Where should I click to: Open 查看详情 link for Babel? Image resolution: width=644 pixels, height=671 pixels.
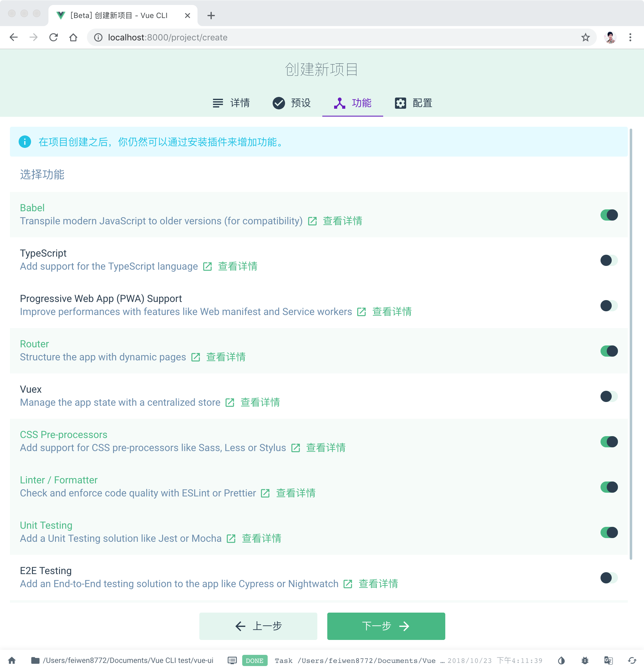342,221
